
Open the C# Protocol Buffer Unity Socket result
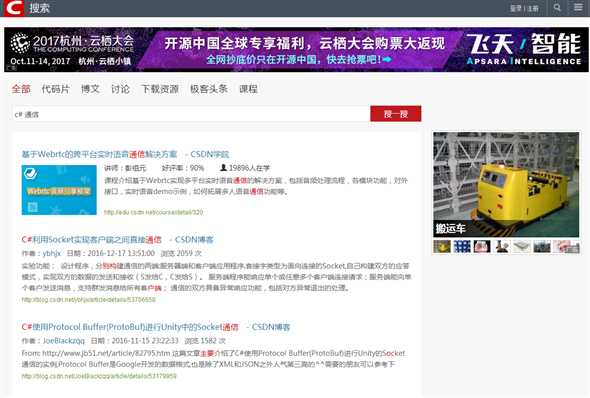coord(156,327)
